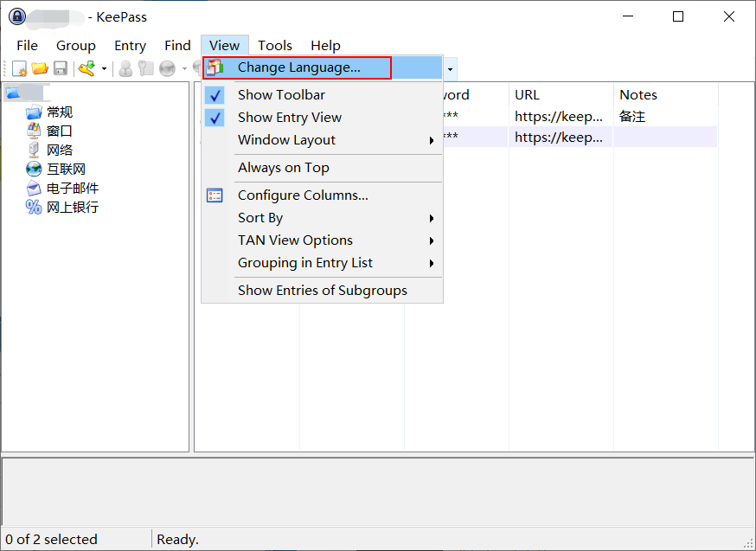Select the 网络 tree label
756x551 pixels.
click(60, 150)
